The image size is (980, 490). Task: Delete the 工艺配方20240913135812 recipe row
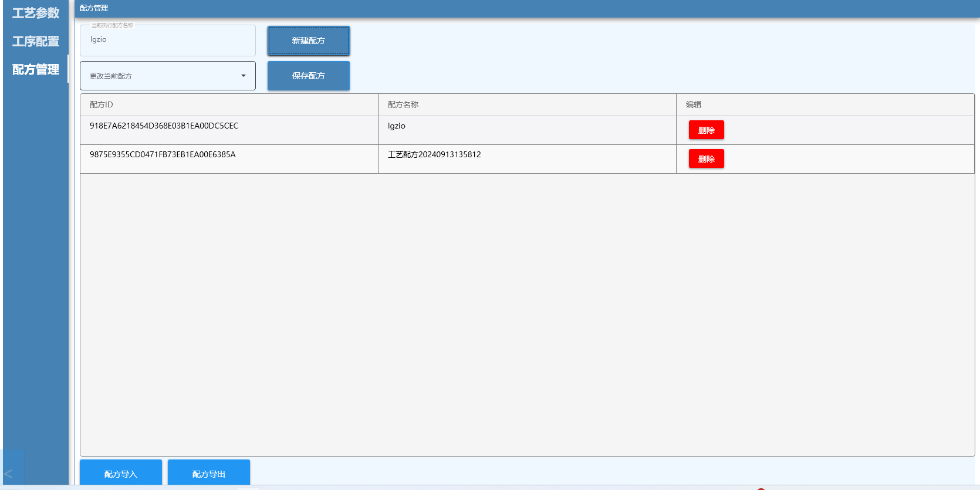click(707, 158)
